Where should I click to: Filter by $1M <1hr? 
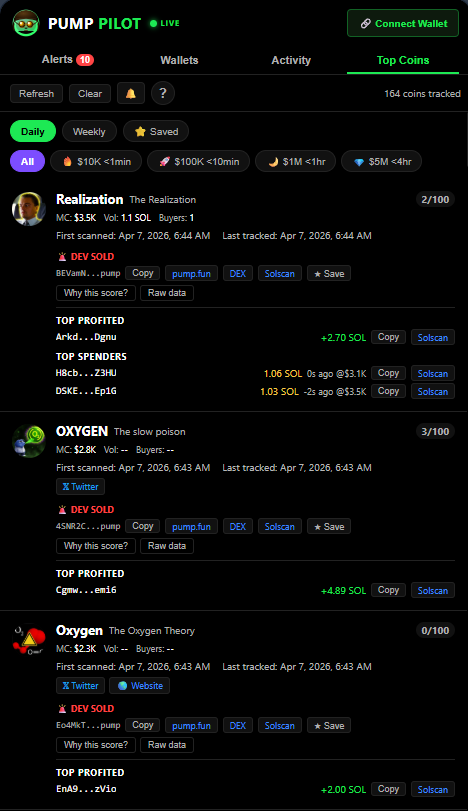tap(296, 161)
